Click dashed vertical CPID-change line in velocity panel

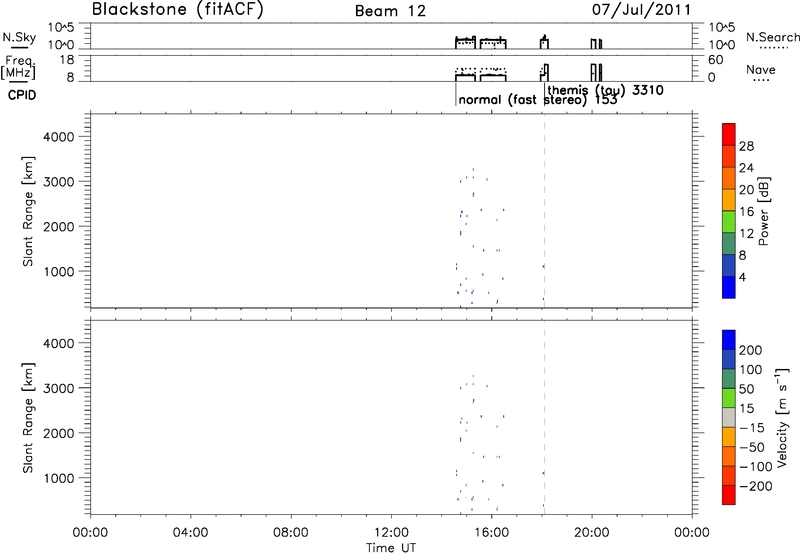click(x=544, y=416)
